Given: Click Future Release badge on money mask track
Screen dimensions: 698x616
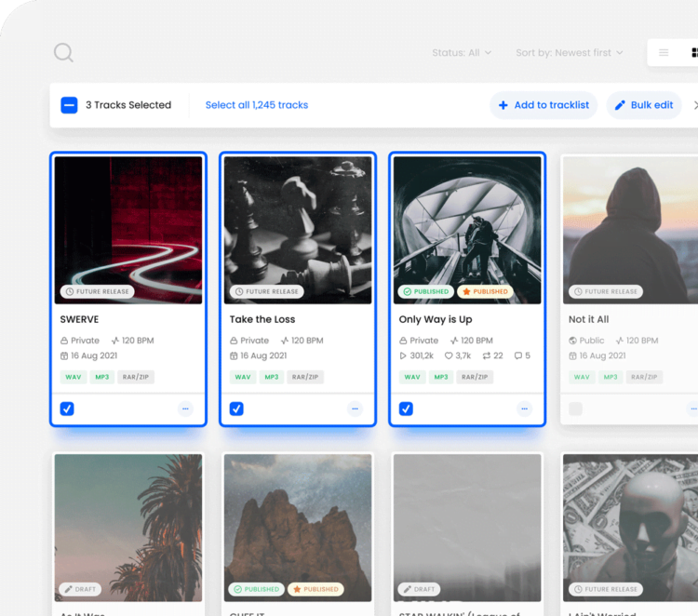Looking at the screenshot, I should [606, 589].
